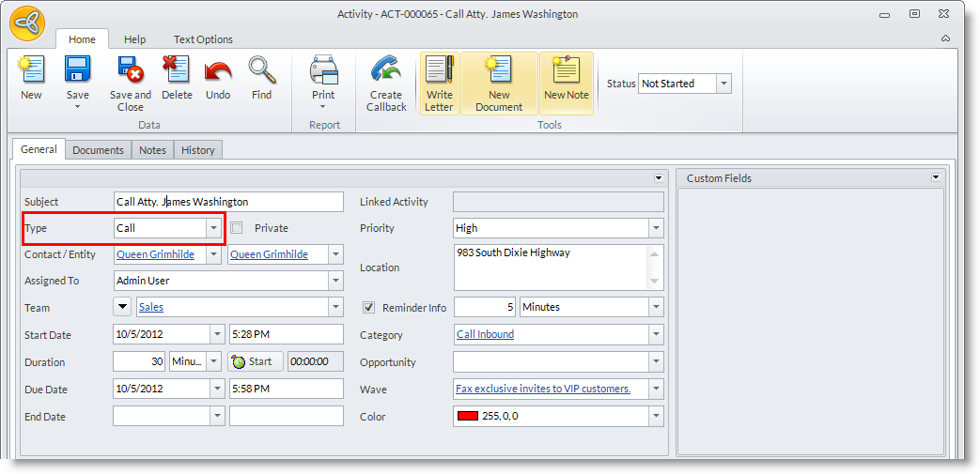The width and height of the screenshot is (980, 474).
Task: Enable the Private checkbox
Action: (237, 228)
